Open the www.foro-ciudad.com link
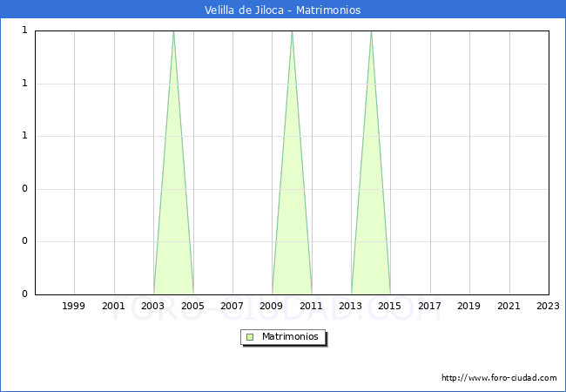 point(499,378)
